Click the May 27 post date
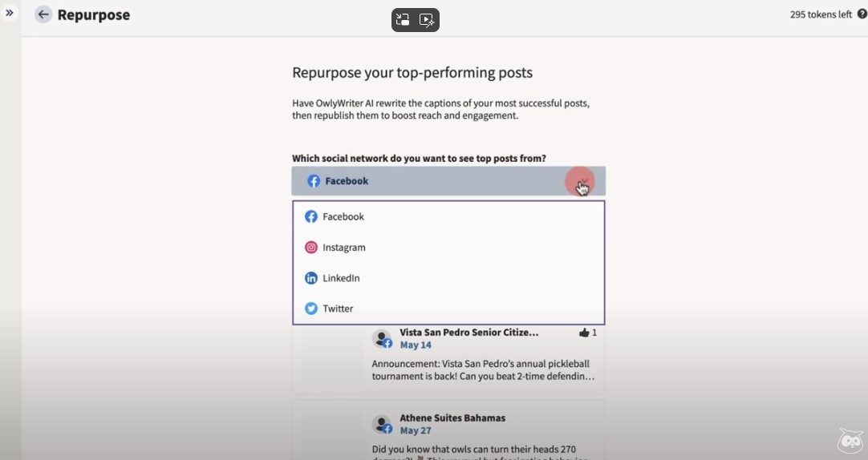Screen dimensions: 868x460 click(x=416, y=430)
